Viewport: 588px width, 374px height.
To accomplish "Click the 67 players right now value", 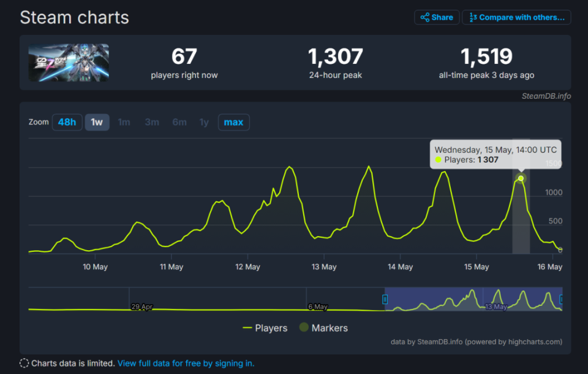I will click(x=184, y=56).
